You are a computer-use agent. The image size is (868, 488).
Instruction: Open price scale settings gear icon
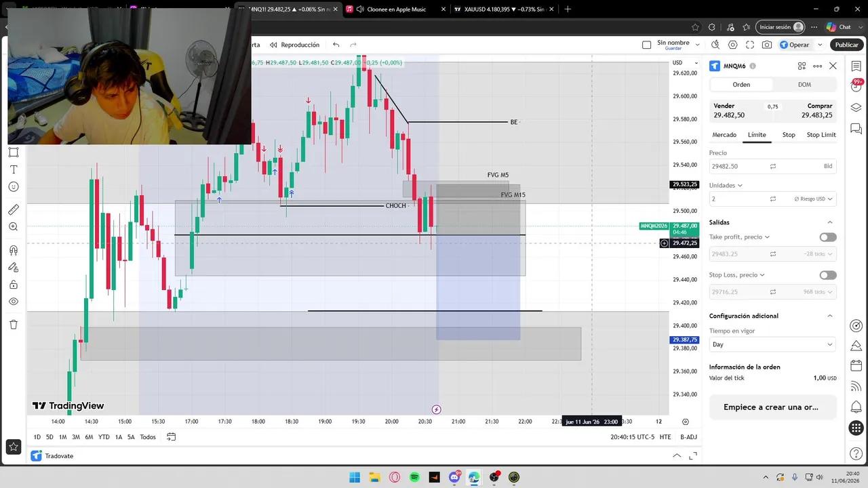click(x=686, y=422)
